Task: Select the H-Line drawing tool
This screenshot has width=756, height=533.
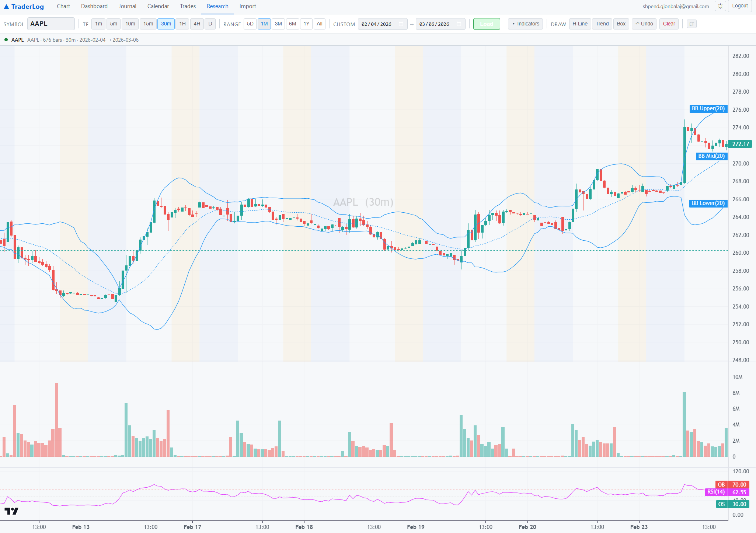Action: (x=580, y=24)
